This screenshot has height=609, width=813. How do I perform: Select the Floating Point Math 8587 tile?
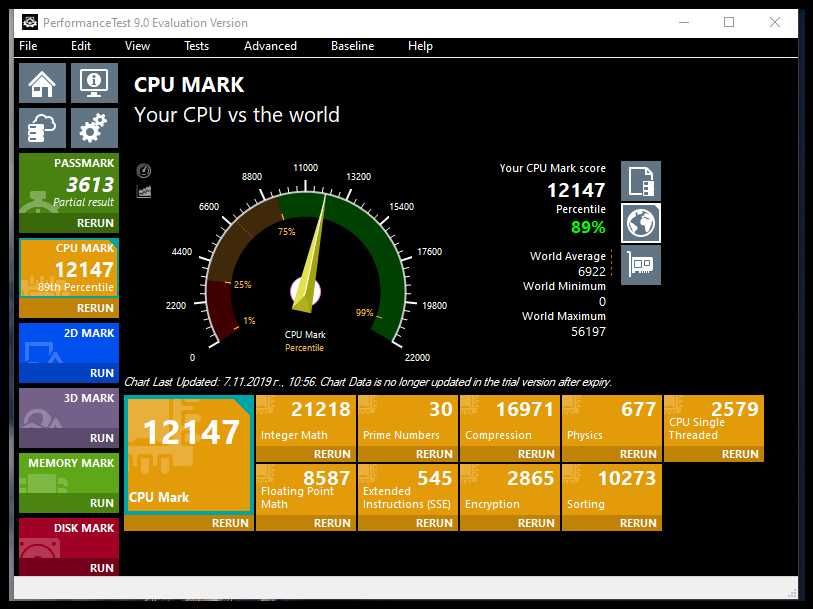[306, 490]
